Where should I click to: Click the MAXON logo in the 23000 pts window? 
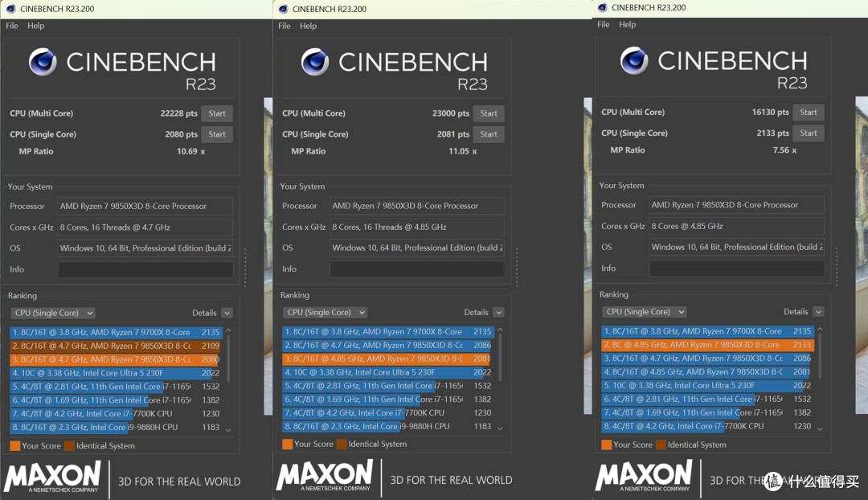click(x=325, y=476)
